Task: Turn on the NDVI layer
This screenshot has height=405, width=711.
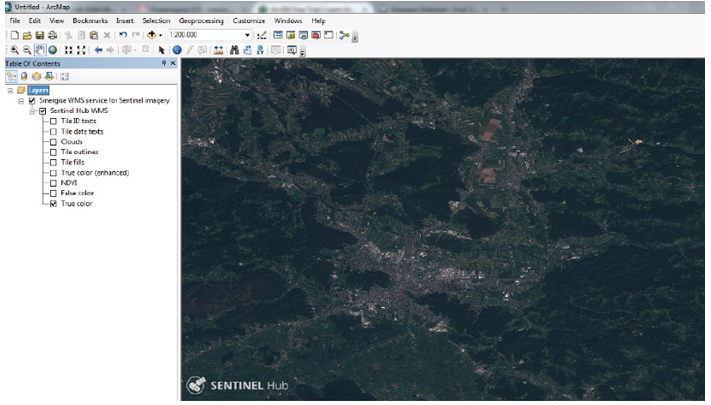Action: [53, 182]
